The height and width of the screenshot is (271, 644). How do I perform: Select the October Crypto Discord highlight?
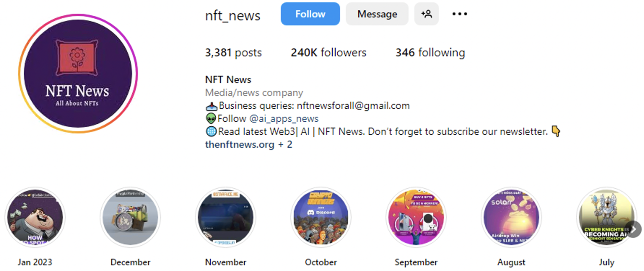(321, 217)
